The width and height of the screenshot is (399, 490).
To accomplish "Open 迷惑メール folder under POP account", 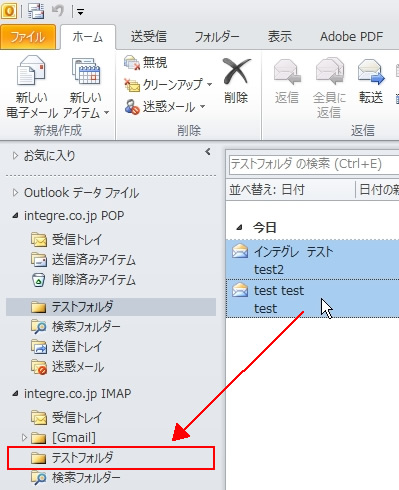I will click(67, 367).
